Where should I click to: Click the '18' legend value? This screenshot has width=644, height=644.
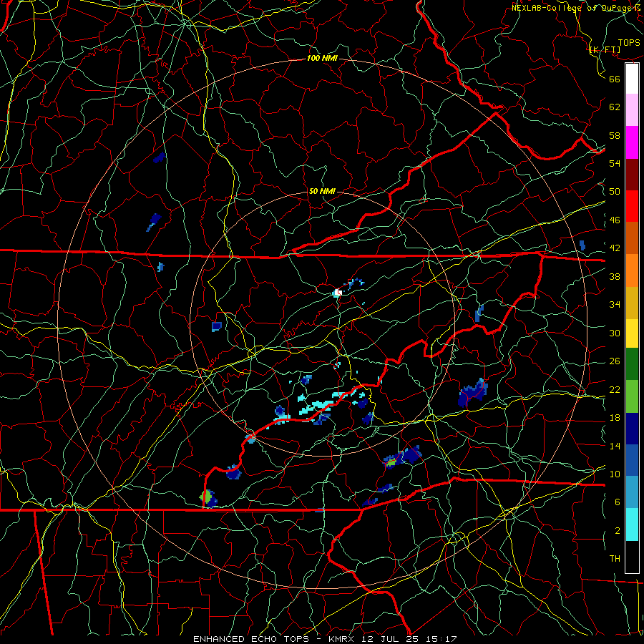pyautogui.click(x=615, y=418)
